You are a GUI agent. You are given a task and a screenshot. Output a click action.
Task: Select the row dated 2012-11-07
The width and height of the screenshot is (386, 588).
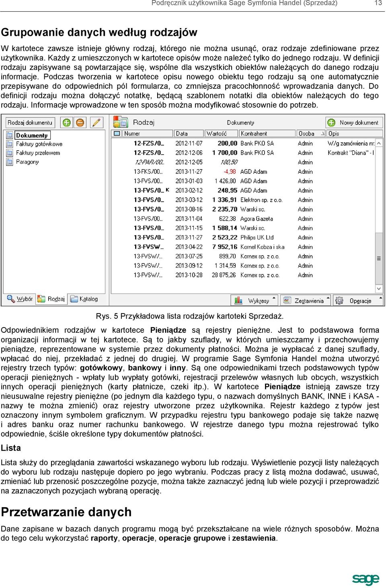(x=244, y=143)
